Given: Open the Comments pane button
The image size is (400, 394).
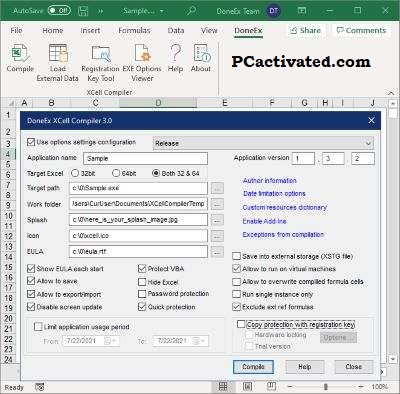Looking at the screenshot, I should tap(361, 31).
